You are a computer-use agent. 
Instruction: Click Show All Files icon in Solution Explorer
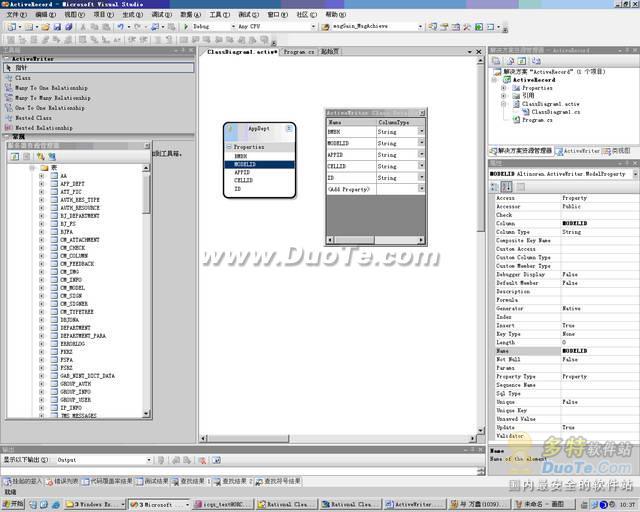[x=510, y=61]
